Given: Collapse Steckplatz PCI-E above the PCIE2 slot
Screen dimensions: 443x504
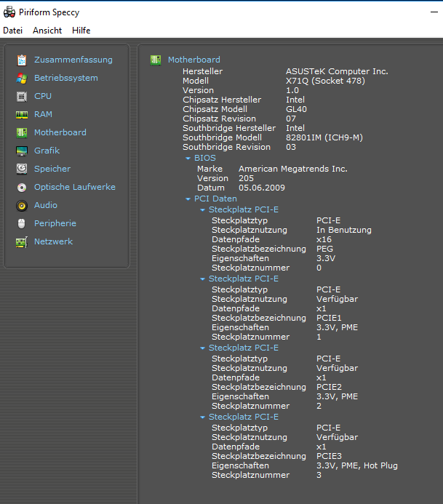Looking at the screenshot, I should point(202,348).
